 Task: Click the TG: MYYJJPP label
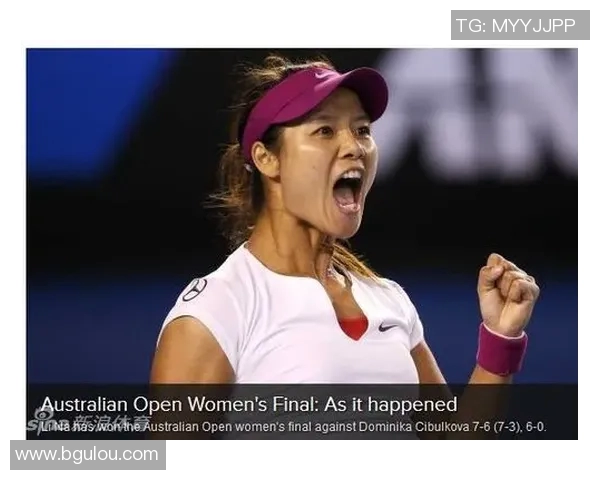click(x=520, y=25)
